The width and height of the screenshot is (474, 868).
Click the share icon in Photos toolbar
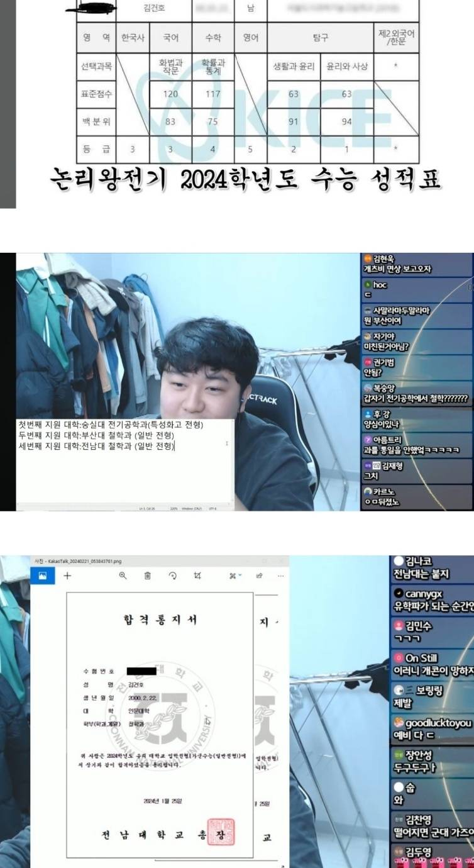point(259,575)
